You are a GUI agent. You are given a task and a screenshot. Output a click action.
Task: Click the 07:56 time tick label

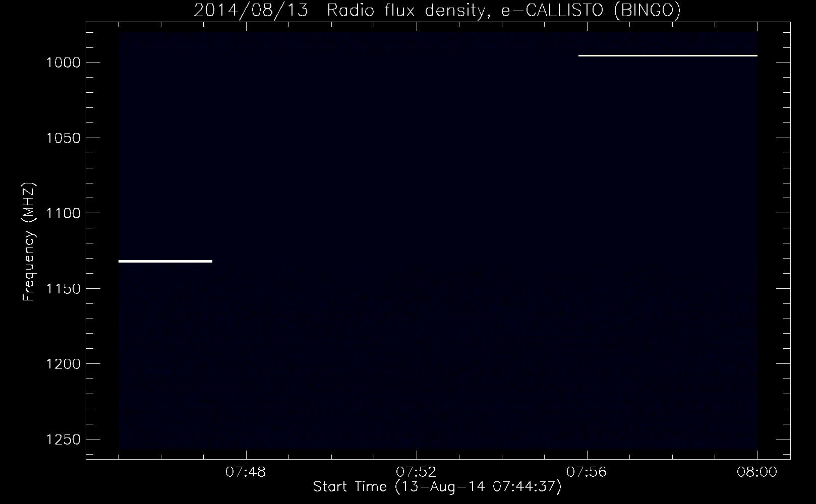[587, 472]
